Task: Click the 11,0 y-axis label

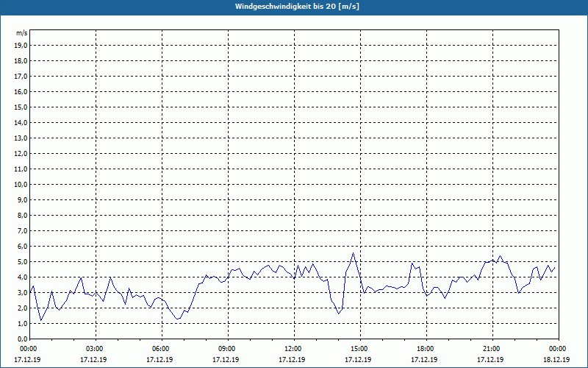Action: (x=21, y=169)
